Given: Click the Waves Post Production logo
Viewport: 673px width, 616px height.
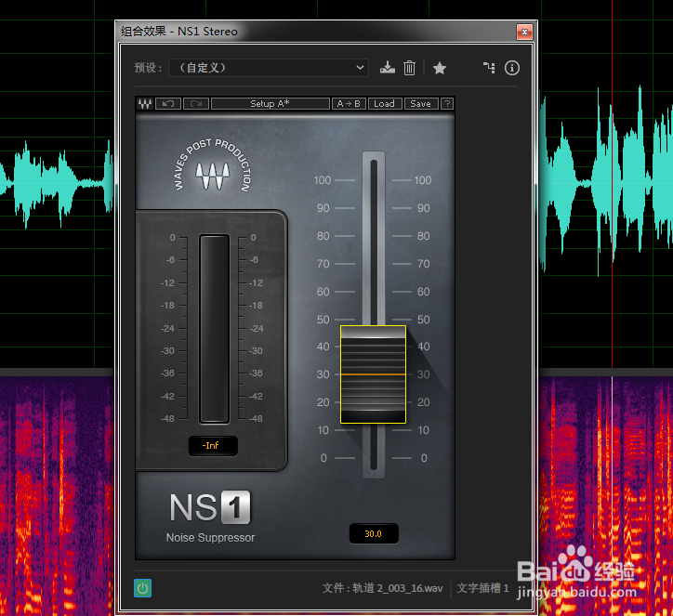Looking at the screenshot, I should 213,166.
